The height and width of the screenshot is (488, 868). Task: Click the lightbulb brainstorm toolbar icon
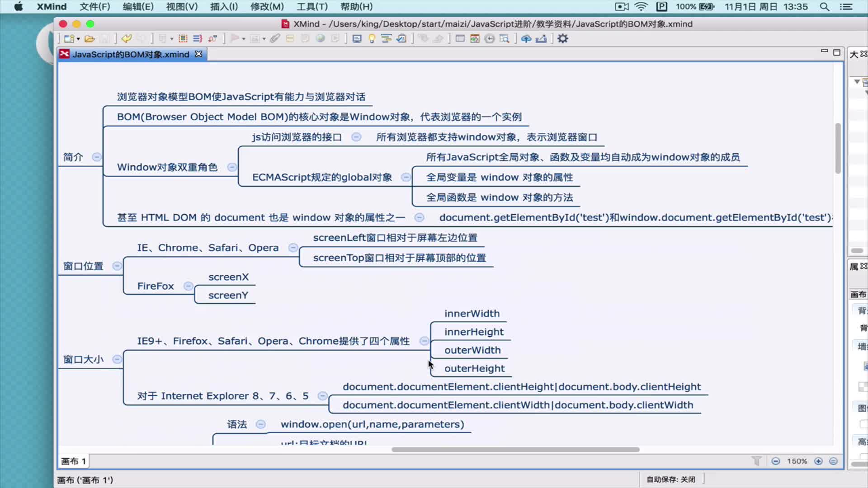pos(372,39)
